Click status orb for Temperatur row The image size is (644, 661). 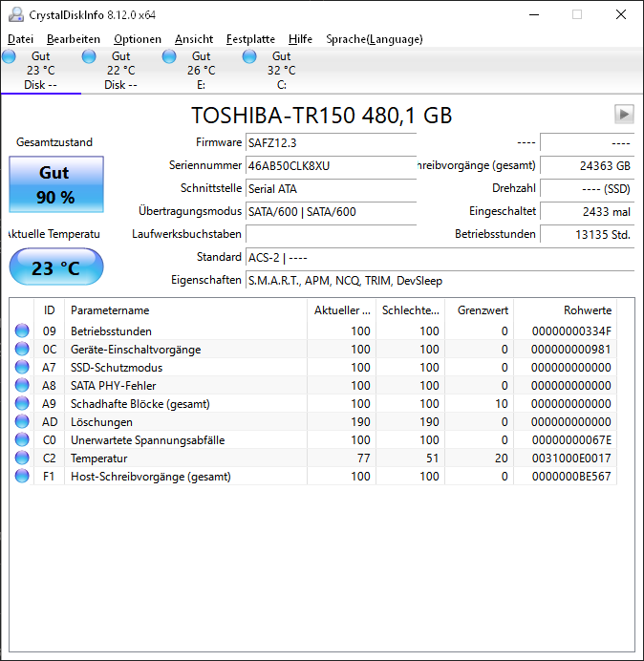22,458
